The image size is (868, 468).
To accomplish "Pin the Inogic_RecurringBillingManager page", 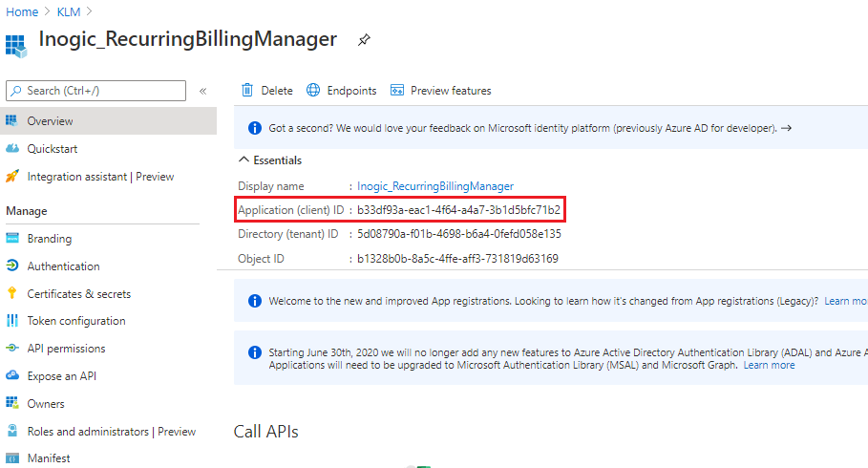I will (x=364, y=40).
